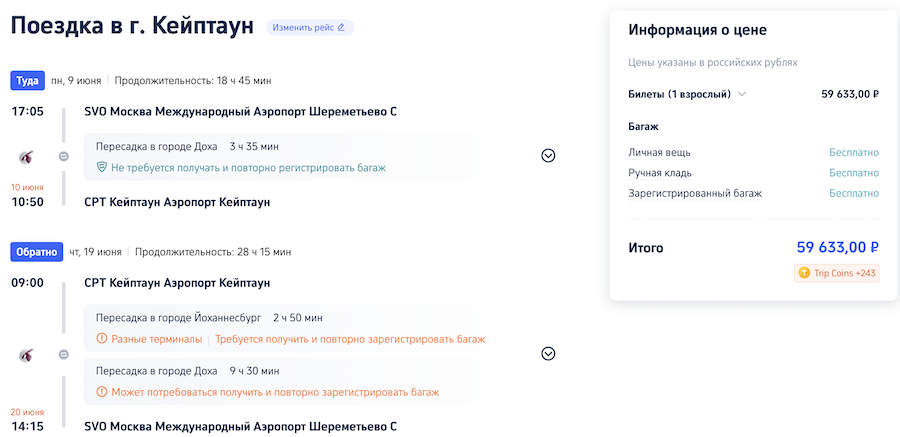This screenshot has width=900, height=437.
Task: Click the outbound Qatar Airways airline logo
Action: [x=27, y=156]
